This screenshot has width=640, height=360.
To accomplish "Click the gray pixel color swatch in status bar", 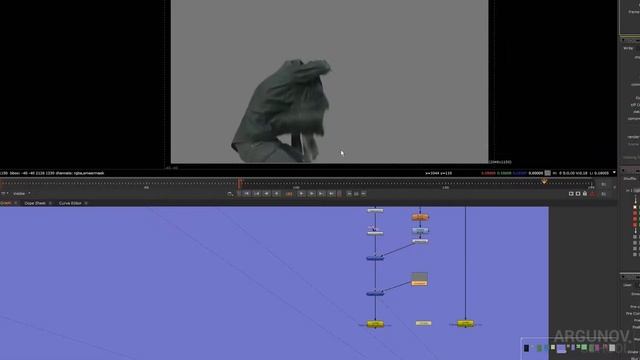I will point(548,173).
